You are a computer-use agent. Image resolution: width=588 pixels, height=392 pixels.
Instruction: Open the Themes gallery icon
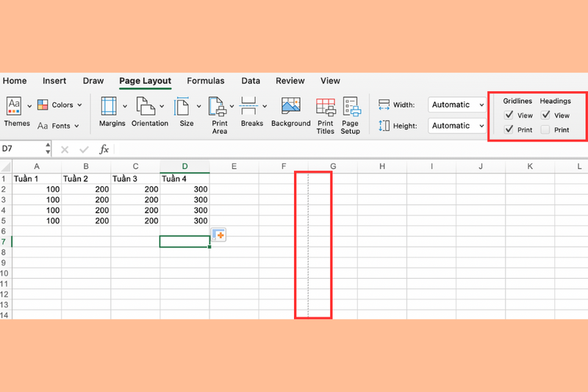click(14, 106)
